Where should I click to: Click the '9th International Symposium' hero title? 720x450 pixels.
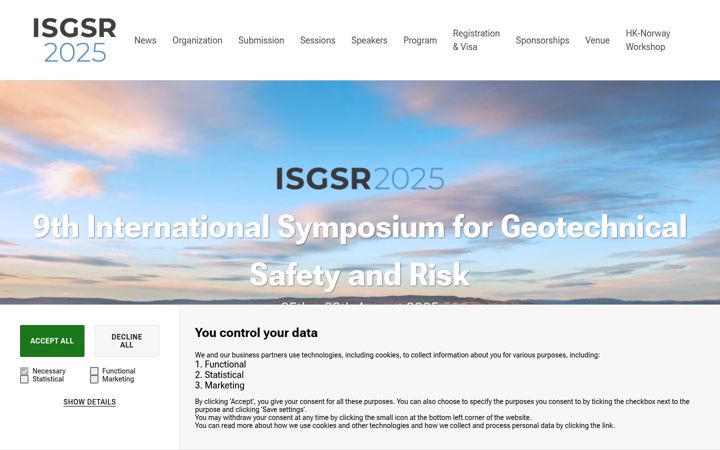[x=360, y=250]
